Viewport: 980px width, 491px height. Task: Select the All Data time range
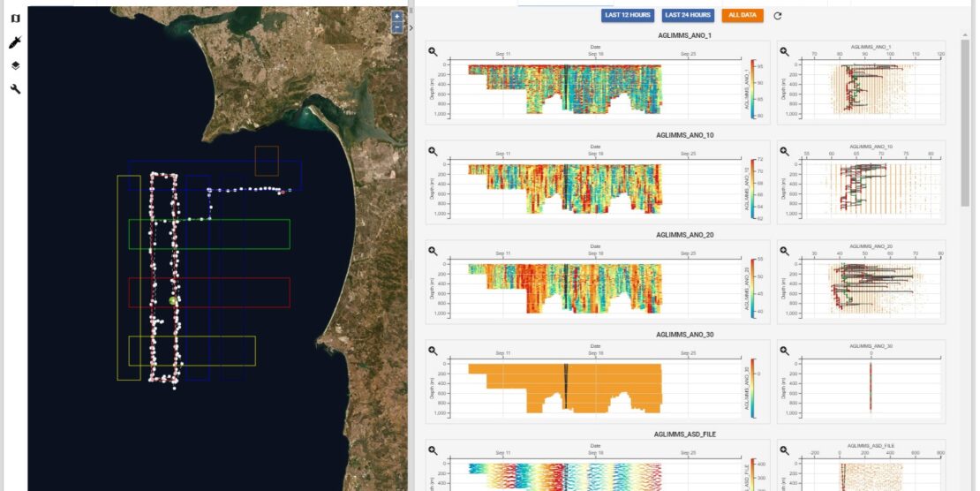pyautogui.click(x=743, y=15)
